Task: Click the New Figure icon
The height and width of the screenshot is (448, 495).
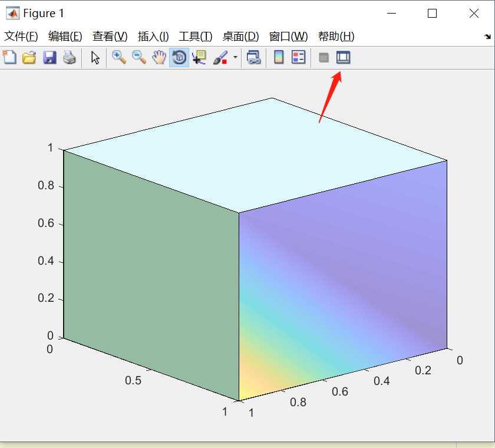Action: 9,57
